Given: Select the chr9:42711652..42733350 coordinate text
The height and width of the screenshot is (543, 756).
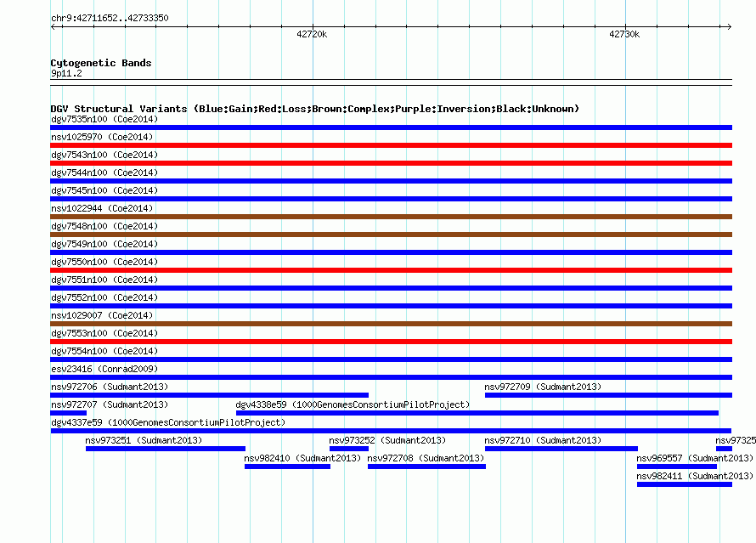Looking at the screenshot, I should [110, 19].
